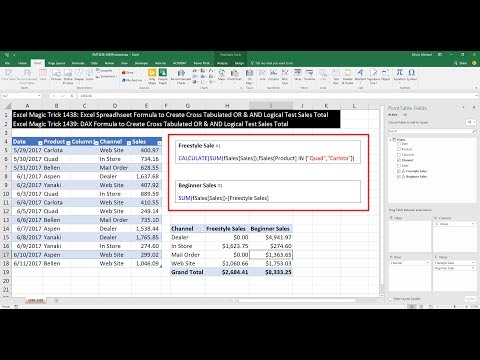Click the Search box in PivotTable Fields
This screenshot has width=480, height=360.
[x=432, y=132]
